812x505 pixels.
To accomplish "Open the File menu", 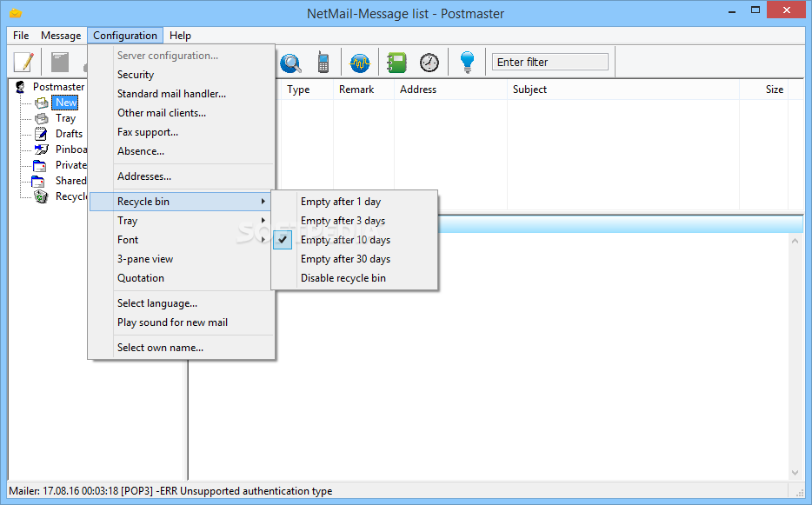I will click(x=21, y=36).
